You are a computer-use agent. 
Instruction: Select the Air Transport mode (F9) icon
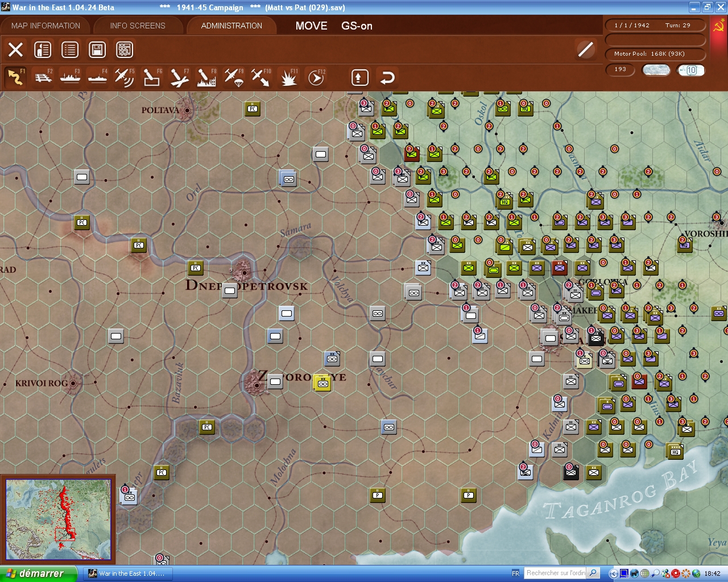[234, 77]
